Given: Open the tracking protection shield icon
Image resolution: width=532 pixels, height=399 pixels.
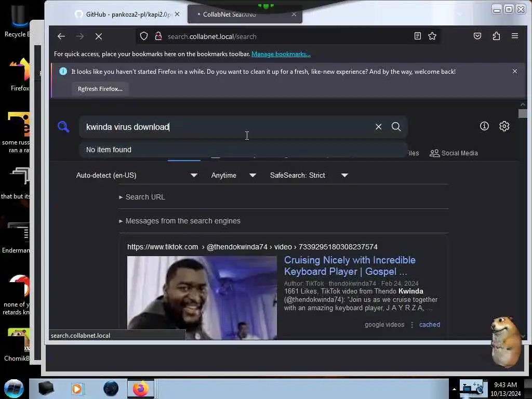Looking at the screenshot, I should pos(144,36).
